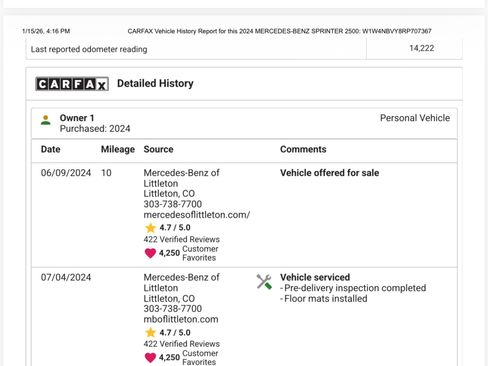
Task: Click the wrench service icon for 07/04/2024
Action: coord(264,282)
